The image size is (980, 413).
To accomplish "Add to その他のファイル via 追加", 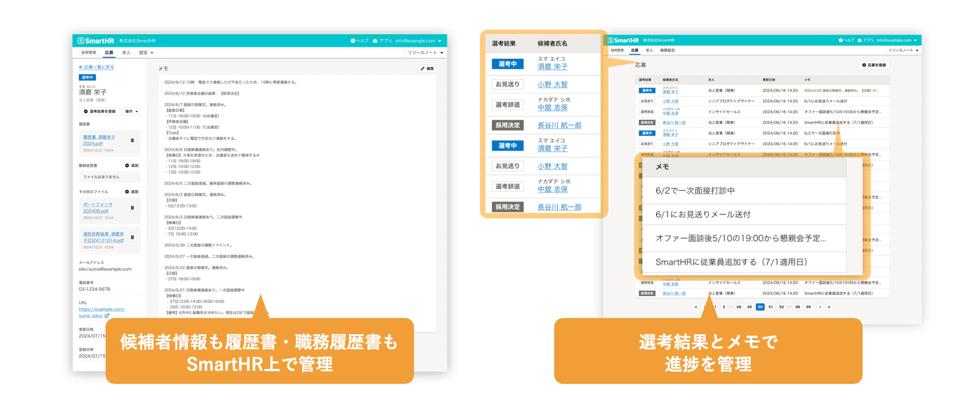I will click(132, 191).
